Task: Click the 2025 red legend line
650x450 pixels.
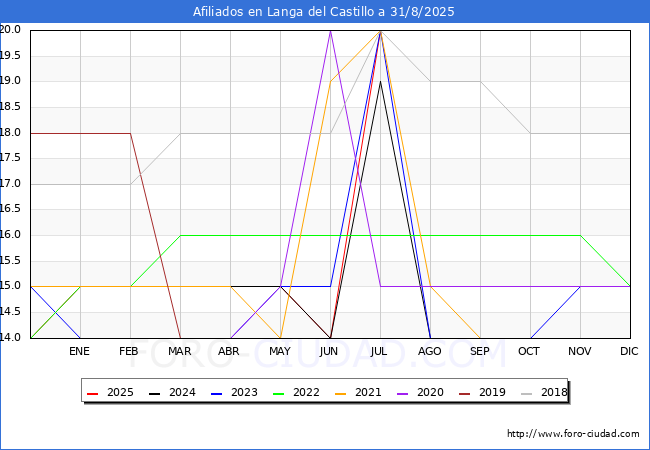Action: click(x=93, y=393)
